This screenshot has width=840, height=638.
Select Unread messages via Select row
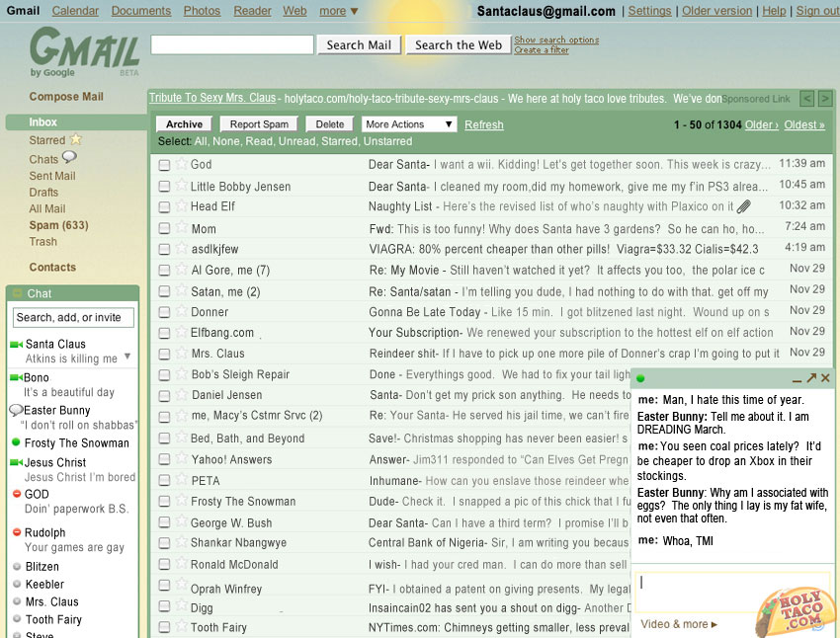pos(295,141)
